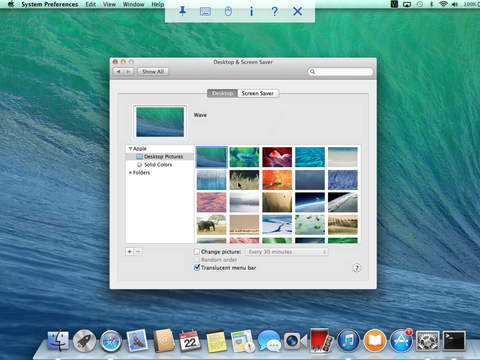Enable the Change picture checkbox

click(197, 252)
